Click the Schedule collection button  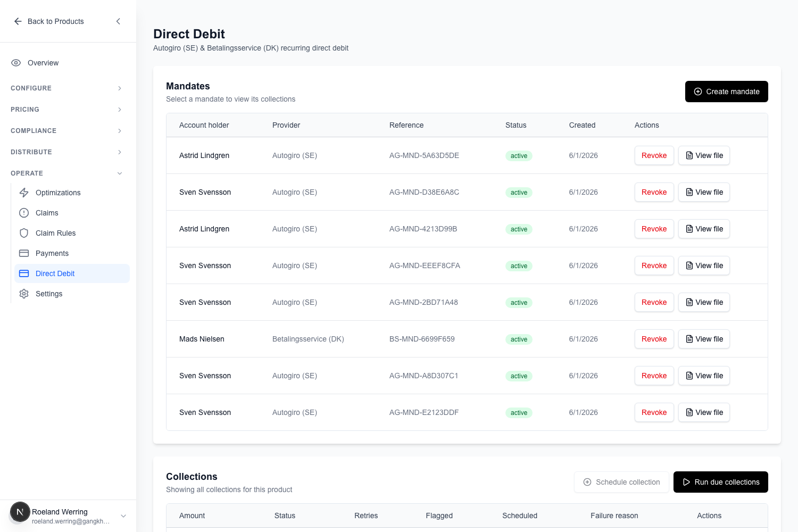(x=621, y=482)
